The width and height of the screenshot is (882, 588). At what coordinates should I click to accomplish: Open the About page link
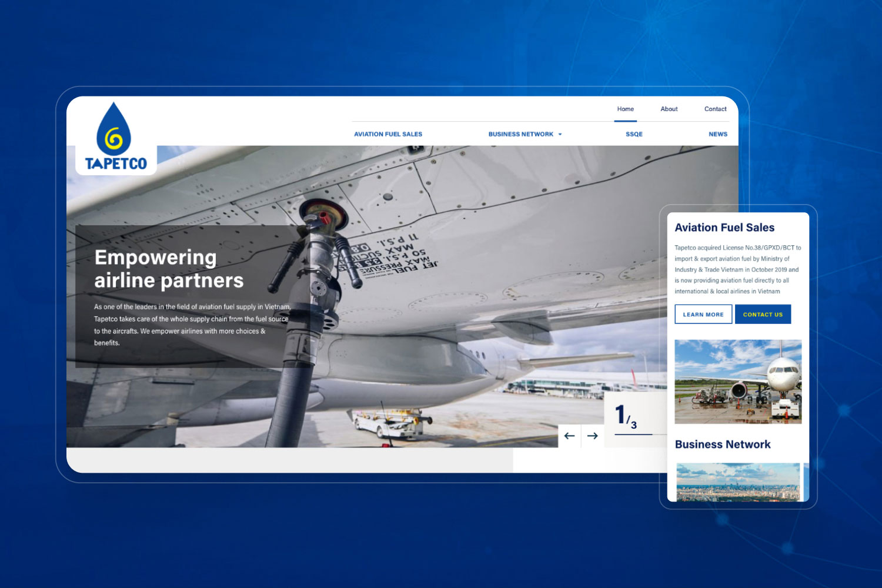(669, 109)
